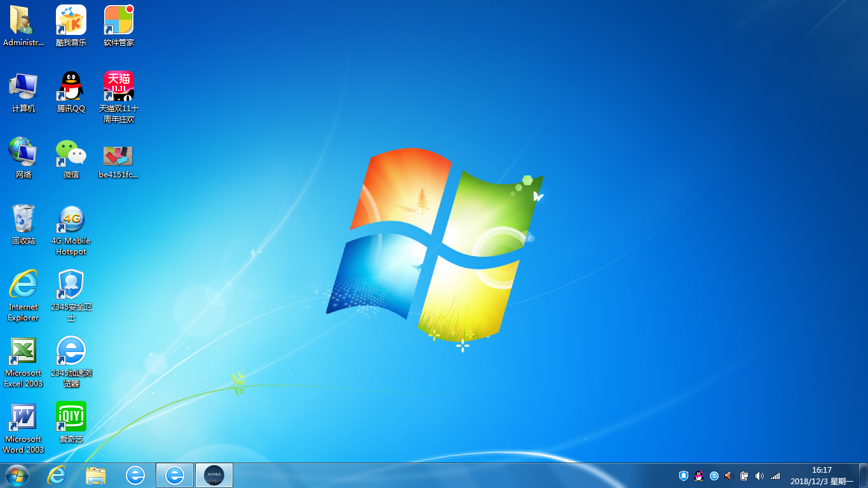Image resolution: width=868 pixels, height=488 pixels.
Task: Click the 天猫双11 desktop shortcut
Action: tap(119, 86)
